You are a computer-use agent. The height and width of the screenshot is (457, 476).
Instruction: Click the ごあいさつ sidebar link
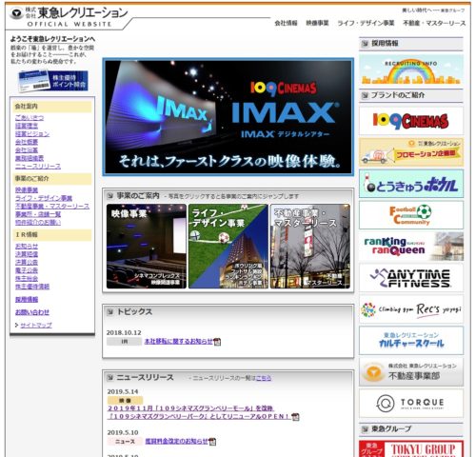tap(30, 118)
